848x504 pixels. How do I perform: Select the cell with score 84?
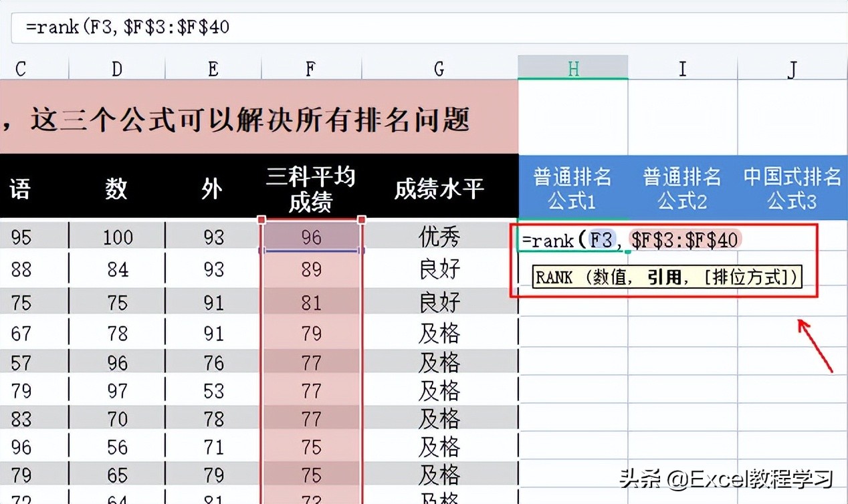[117, 269]
